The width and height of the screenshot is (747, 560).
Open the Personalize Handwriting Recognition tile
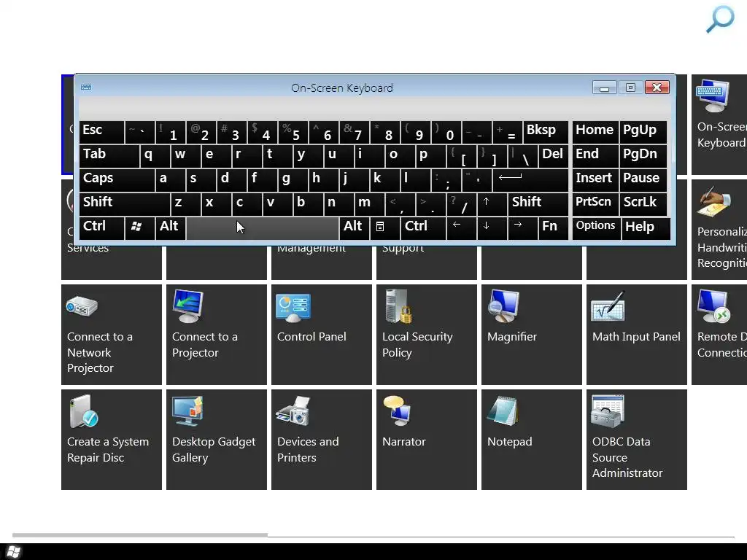pyautogui.click(x=719, y=230)
